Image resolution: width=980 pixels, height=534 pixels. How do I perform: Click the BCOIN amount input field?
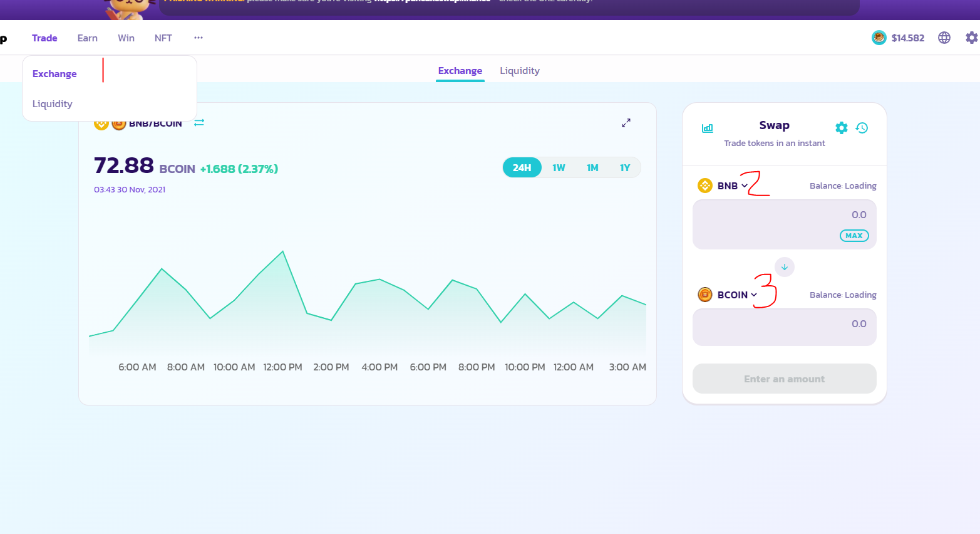click(x=785, y=327)
